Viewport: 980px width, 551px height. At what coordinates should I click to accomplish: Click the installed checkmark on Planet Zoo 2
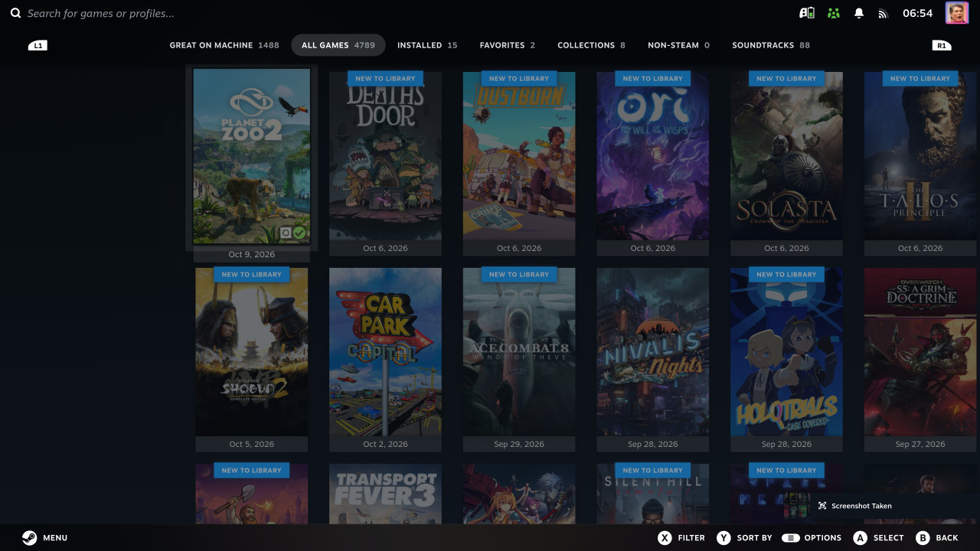299,233
